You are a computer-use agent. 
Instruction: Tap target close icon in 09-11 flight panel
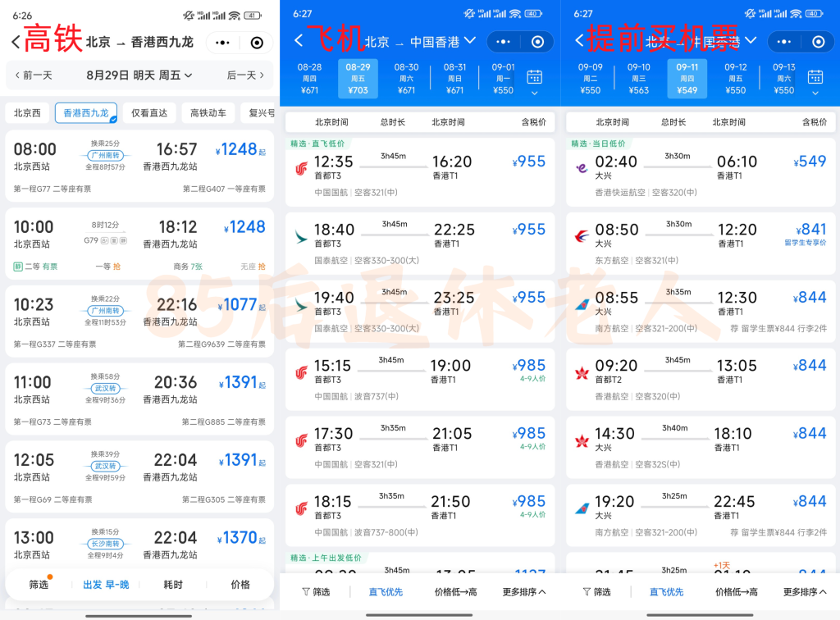818,42
